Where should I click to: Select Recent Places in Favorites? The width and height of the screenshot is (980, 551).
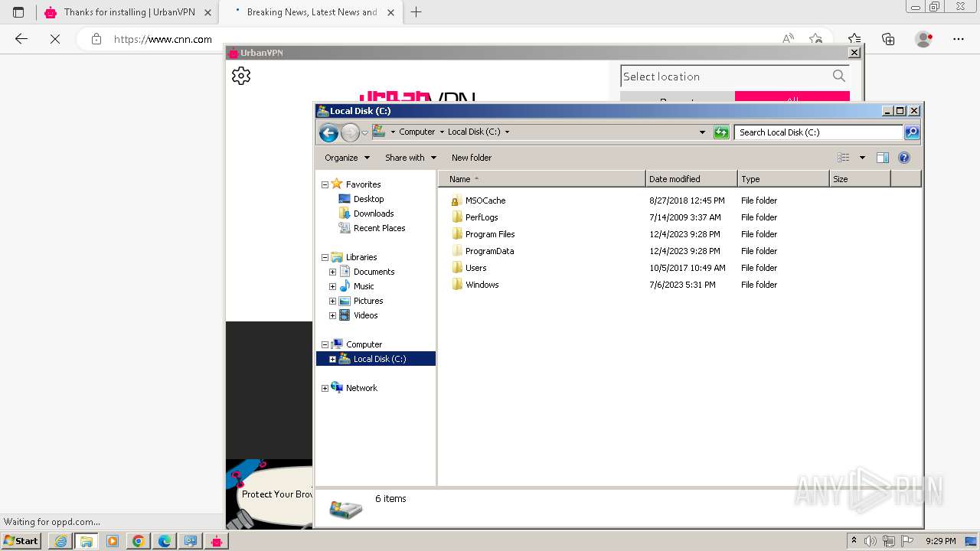coord(379,228)
